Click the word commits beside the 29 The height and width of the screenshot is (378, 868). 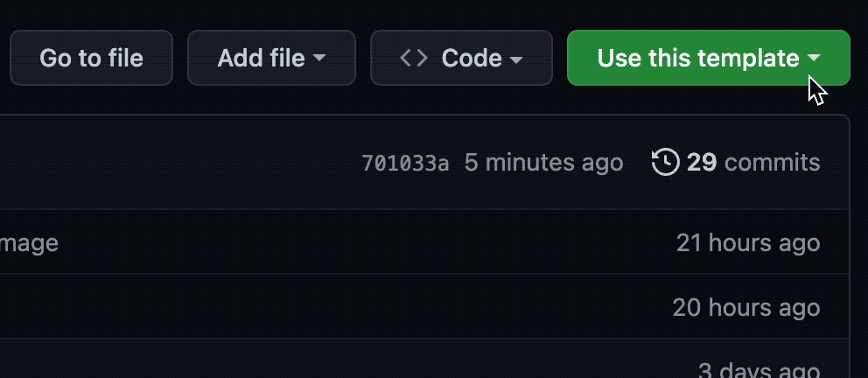773,163
